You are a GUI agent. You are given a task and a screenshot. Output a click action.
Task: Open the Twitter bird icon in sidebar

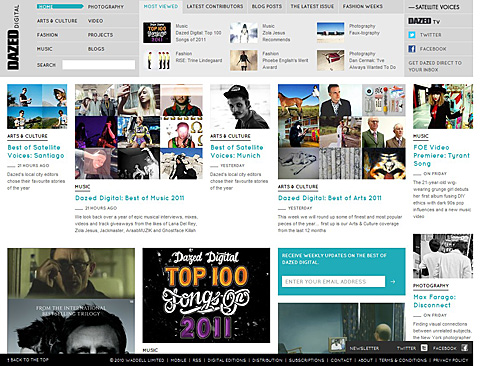coord(412,35)
